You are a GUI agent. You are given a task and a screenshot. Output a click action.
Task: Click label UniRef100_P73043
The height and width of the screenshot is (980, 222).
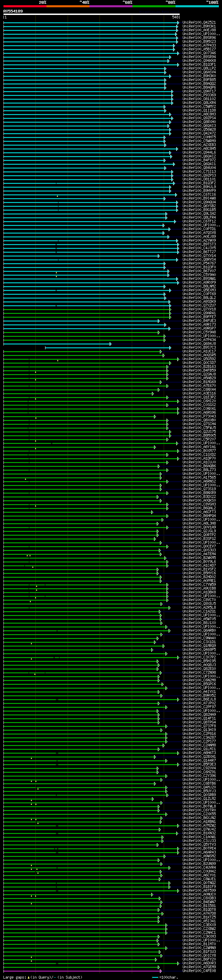point(199,416)
